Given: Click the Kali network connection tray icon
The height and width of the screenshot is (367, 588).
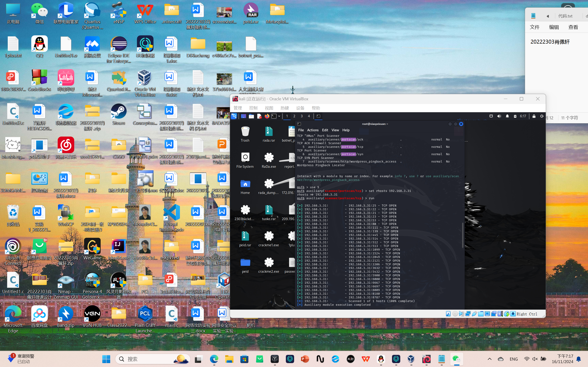Looking at the screenshot, I should pos(491,116).
